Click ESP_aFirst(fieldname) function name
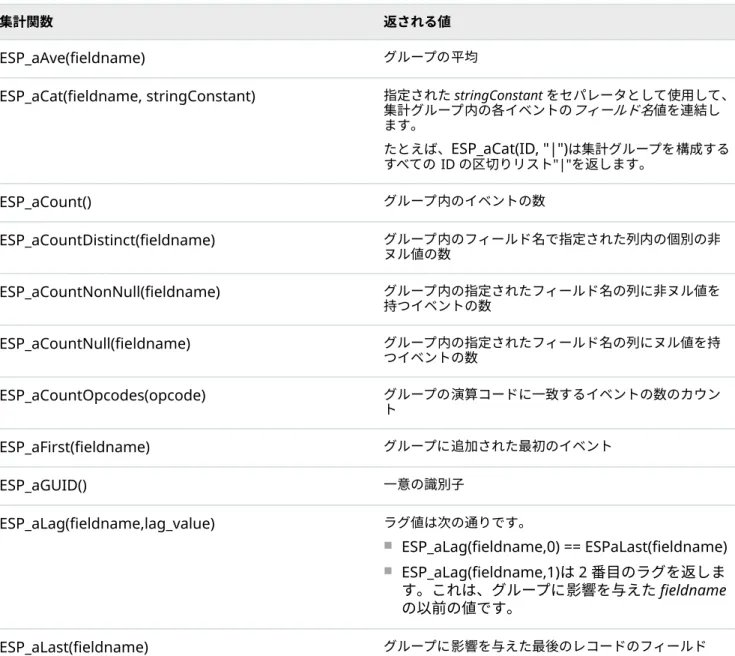The height and width of the screenshot is (656, 735). click(x=75, y=447)
